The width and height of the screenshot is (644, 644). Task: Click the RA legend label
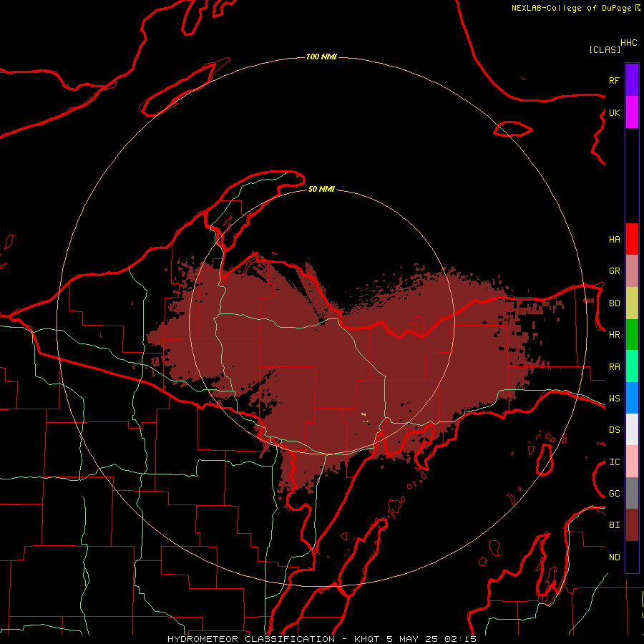coord(614,367)
